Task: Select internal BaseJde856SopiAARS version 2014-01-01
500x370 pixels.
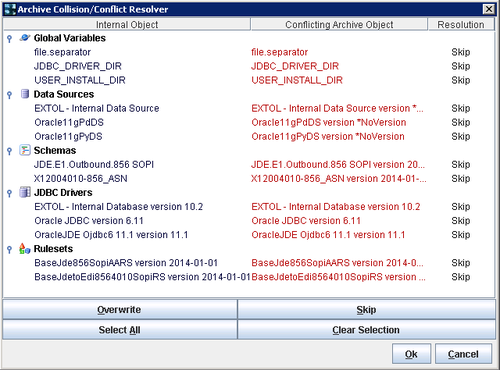Action: (126, 263)
